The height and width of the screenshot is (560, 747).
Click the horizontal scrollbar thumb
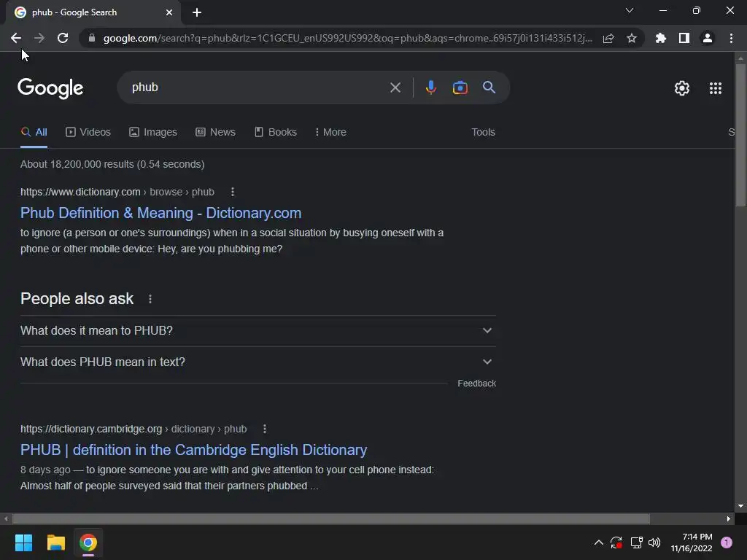pos(331,518)
